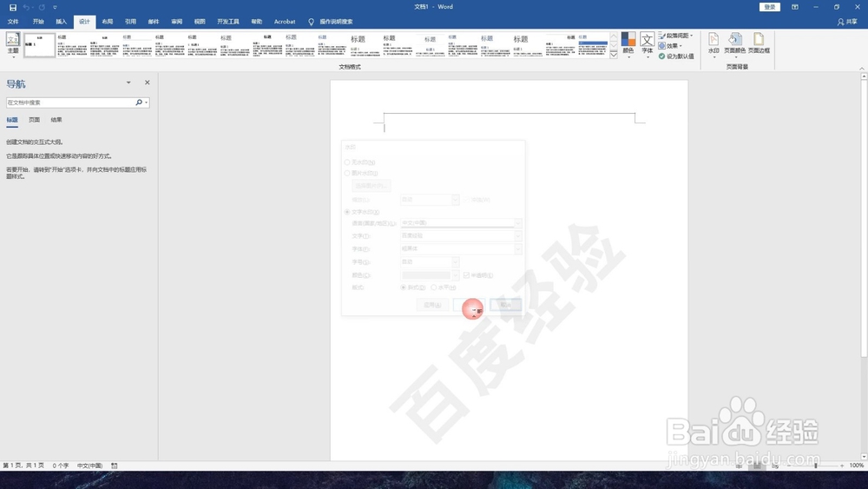Image resolution: width=868 pixels, height=489 pixels.
Task: Click 设为默认值 set as default
Action: 676,56
